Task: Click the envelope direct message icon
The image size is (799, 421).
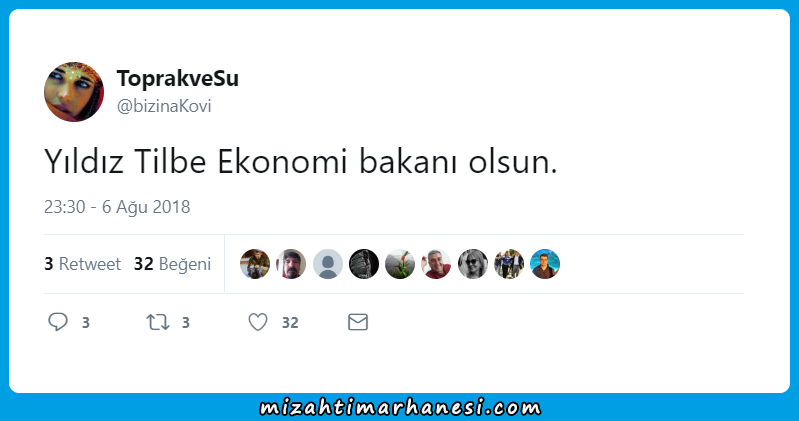Action: pyautogui.click(x=358, y=322)
